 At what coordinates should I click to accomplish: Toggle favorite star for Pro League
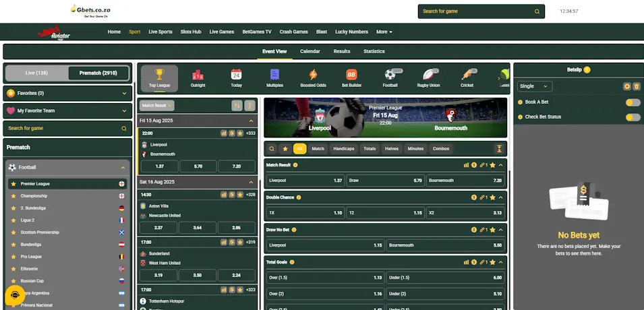point(13,257)
